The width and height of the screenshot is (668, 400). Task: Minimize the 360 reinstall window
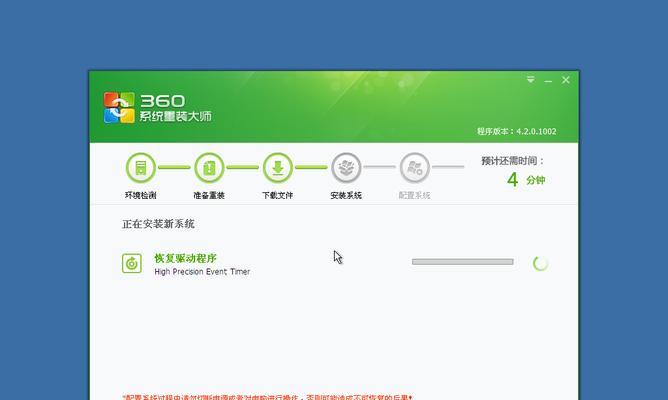548,81
